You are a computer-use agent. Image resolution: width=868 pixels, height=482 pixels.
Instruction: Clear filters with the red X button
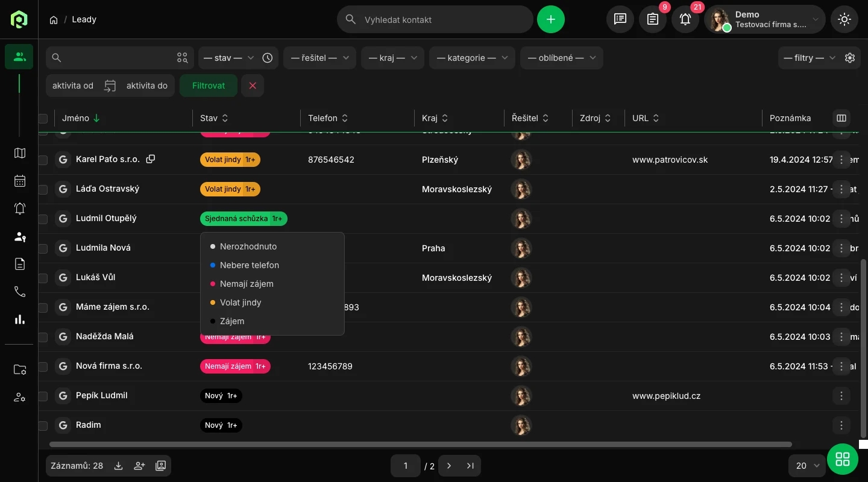pos(253,86)
